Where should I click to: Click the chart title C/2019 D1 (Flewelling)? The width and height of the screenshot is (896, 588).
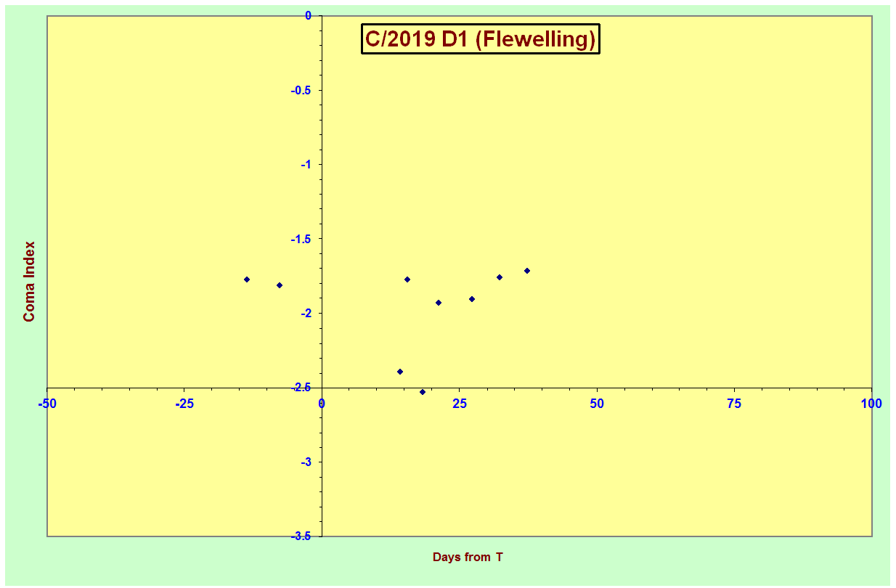coord(480,39)
